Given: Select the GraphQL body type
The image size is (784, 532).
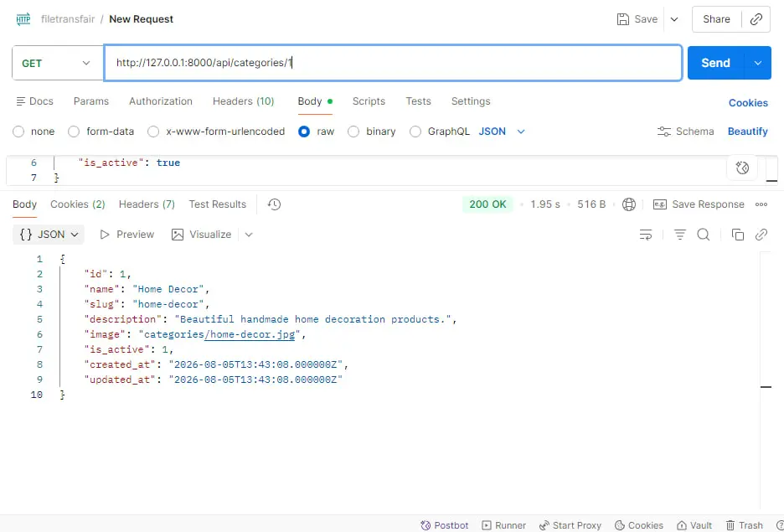Looking at the screenshot, I should tap(415, 132).
